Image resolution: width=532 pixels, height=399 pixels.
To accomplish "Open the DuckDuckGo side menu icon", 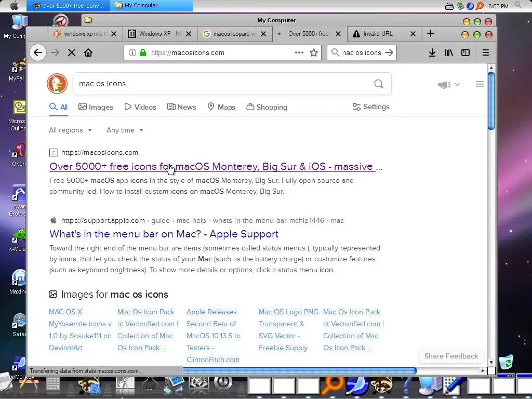I will click(480, 84).
